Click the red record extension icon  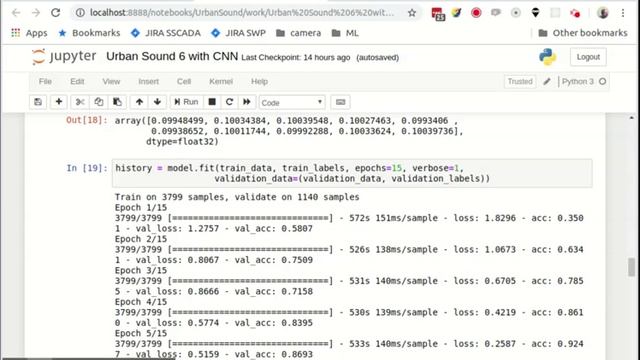click(x=476, y=13)
